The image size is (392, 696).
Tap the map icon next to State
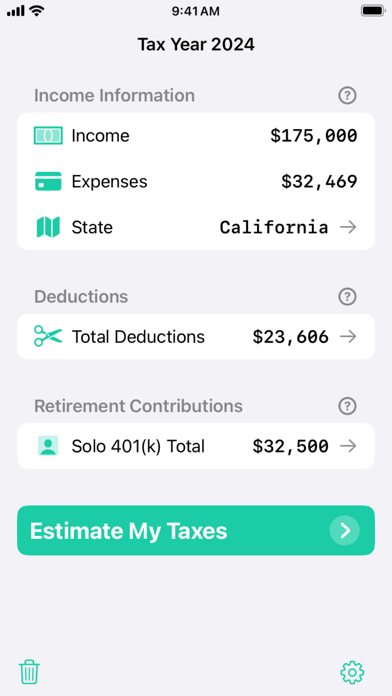click(x=48, y=227)
